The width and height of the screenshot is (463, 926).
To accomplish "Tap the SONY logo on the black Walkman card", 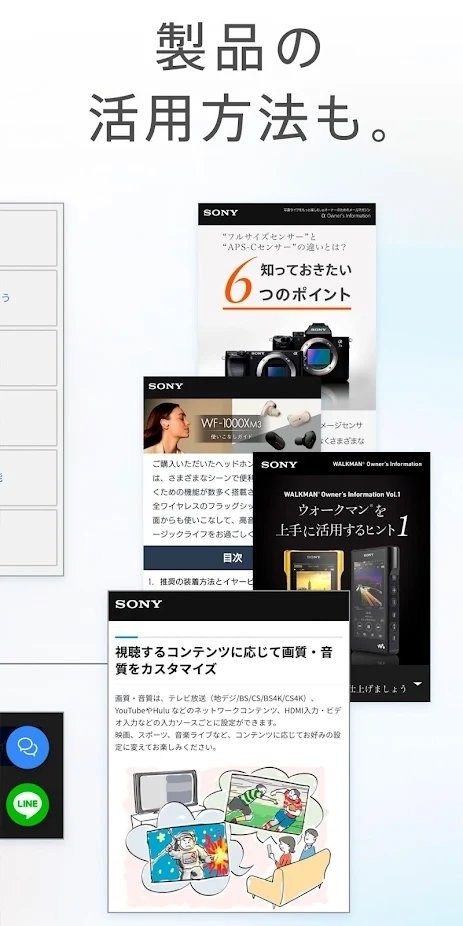I will (x=279, y=465).
